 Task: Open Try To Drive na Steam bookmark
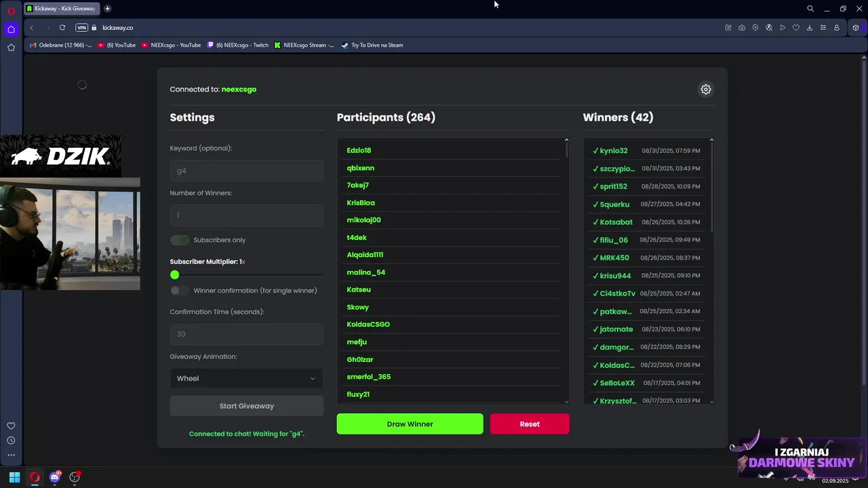(x=372, y=45)
